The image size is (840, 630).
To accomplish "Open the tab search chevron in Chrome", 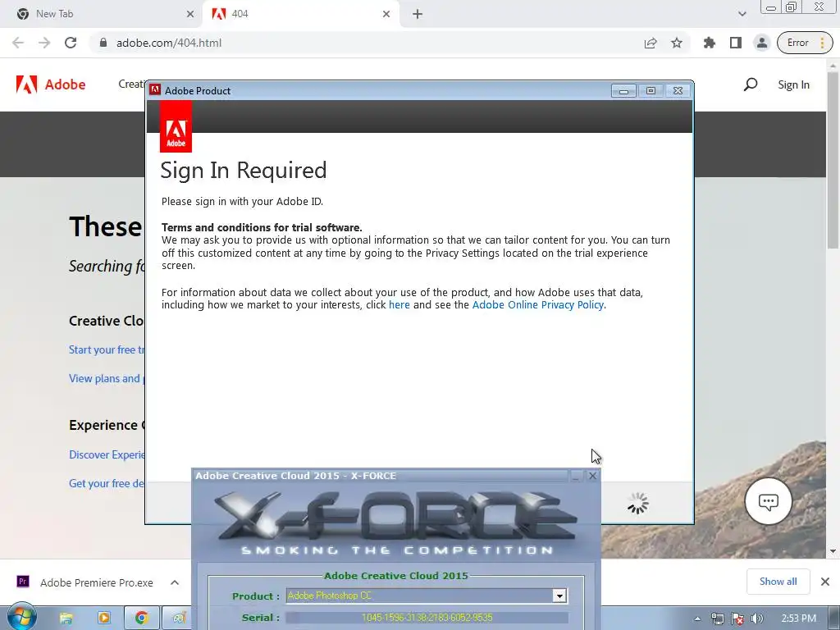I will pyautogui.click(x=742, y=15).
